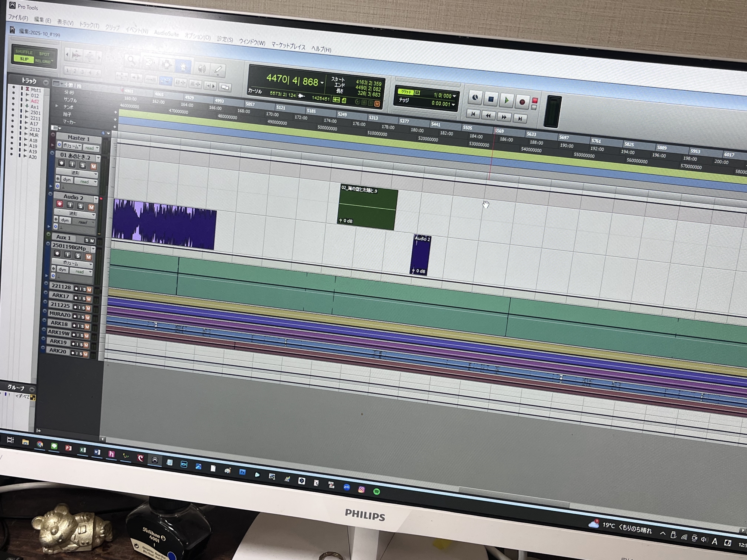747x560 pixels.
Task: Select the Grabber hand tool
Action: pyautogui.click(x=183, y=66)
